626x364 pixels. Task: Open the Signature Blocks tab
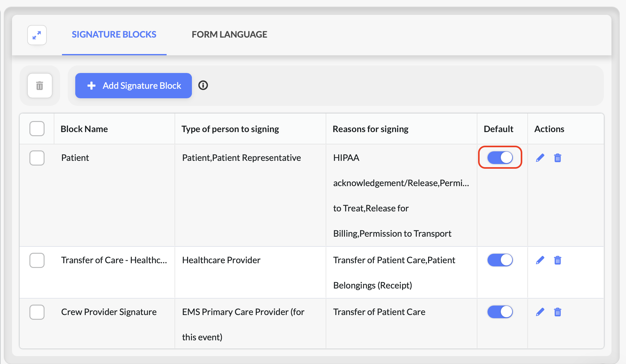114,34
